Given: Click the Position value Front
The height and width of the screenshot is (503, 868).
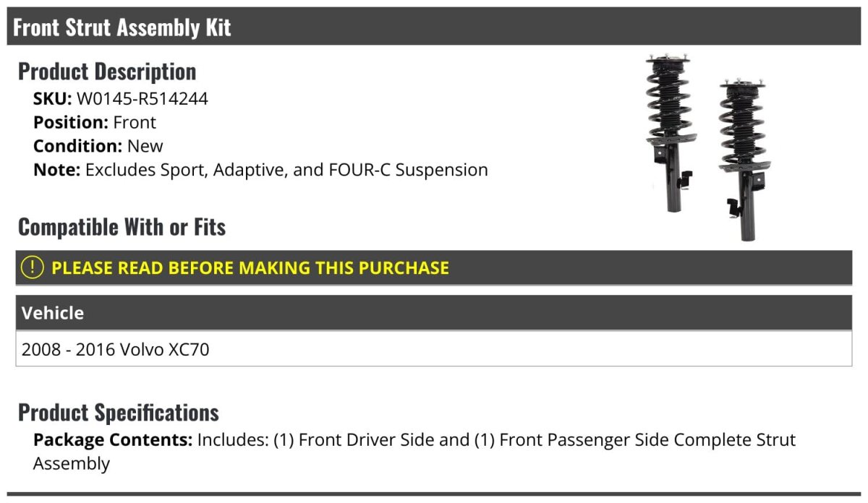Looking at the screenshot, I should point(135,122).
